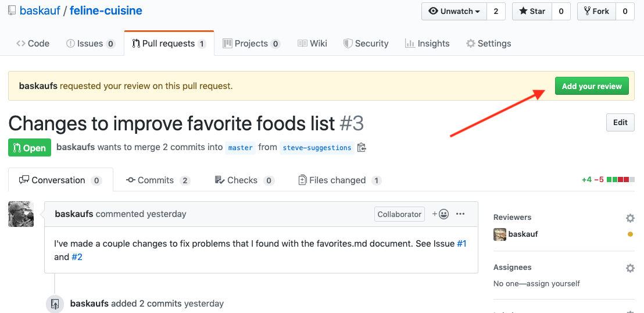
Task: Open Assignees settings gear icon
Action: click(630, 268)
